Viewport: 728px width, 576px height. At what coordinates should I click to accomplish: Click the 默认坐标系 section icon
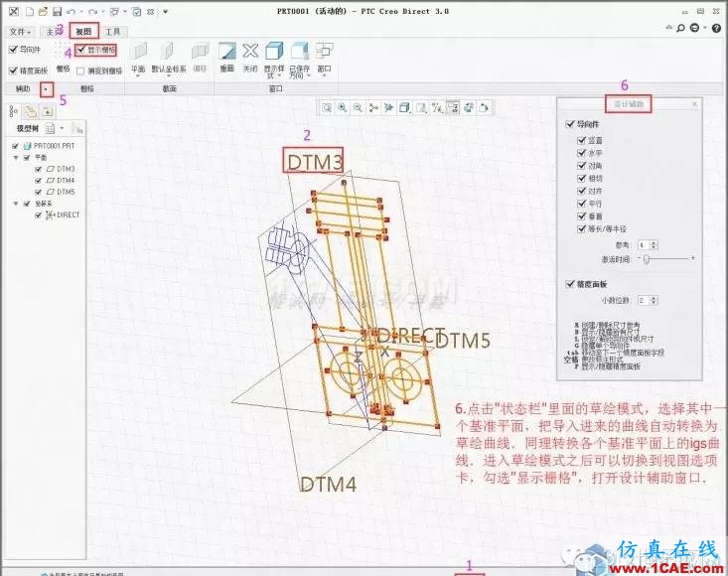click(167, 52)
